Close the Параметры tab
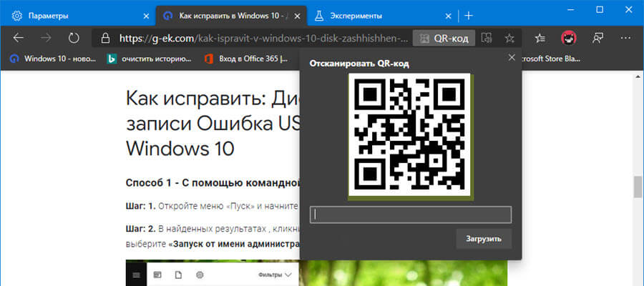The height and width of the screenshot is (286, 644). coord(146,16)
